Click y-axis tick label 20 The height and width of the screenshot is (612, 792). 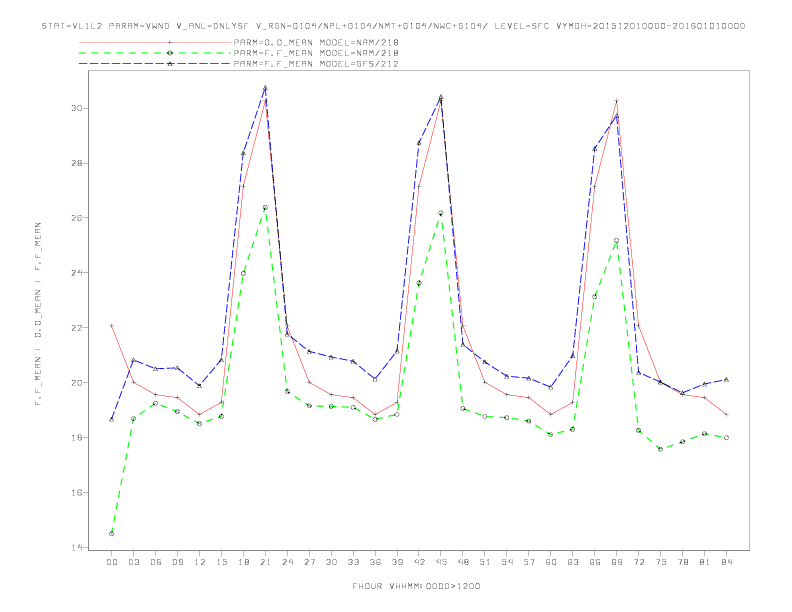(x=77, y=383)
